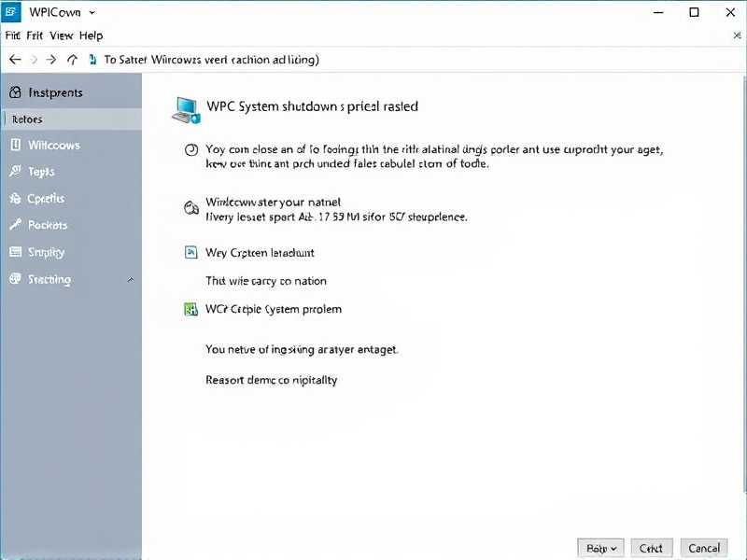
Task: Select Wiltcows in the sidebar
Action: coord(53,146)
